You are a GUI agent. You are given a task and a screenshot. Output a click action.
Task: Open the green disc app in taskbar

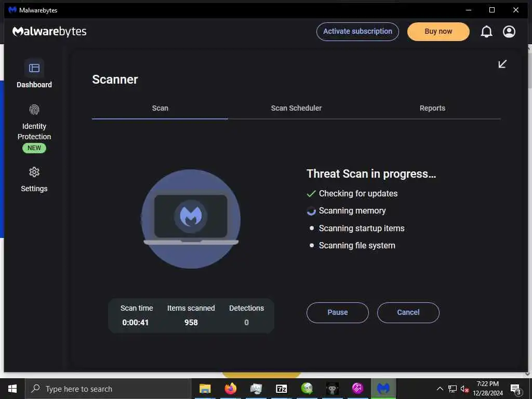(307, 389)
